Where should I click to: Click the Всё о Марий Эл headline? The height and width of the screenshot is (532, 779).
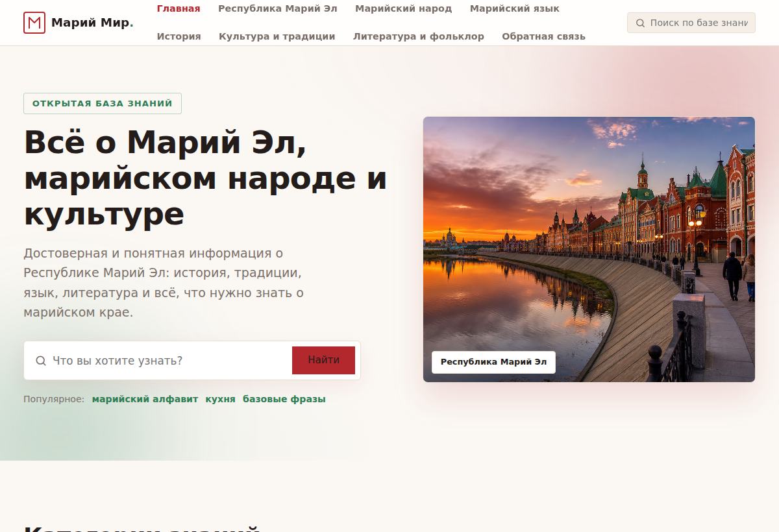point(205,178)
